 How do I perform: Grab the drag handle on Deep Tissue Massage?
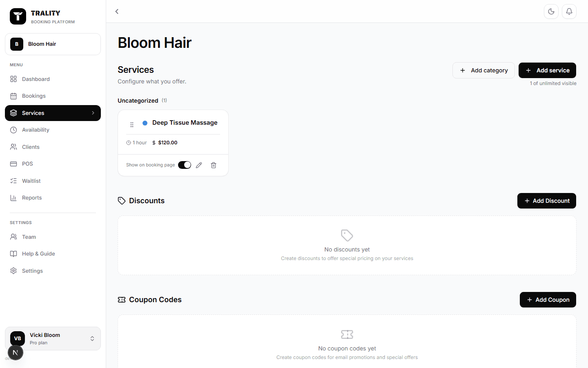pos(132,125)
